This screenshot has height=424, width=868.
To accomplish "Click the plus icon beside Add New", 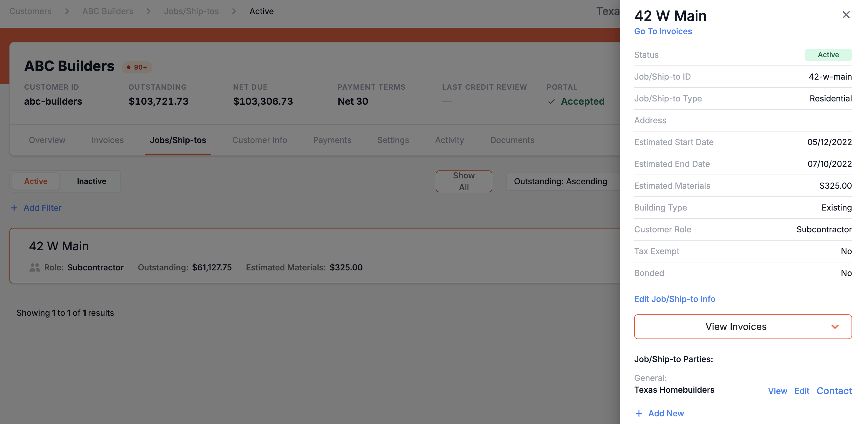I will pyautogui.click(x=639, y=413).
